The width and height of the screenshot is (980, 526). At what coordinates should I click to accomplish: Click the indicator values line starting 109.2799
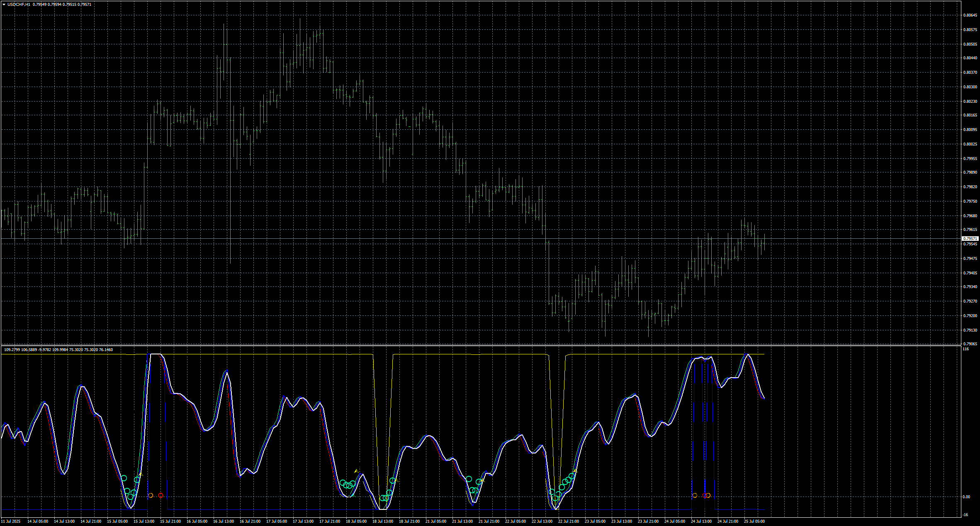point(58,350)
